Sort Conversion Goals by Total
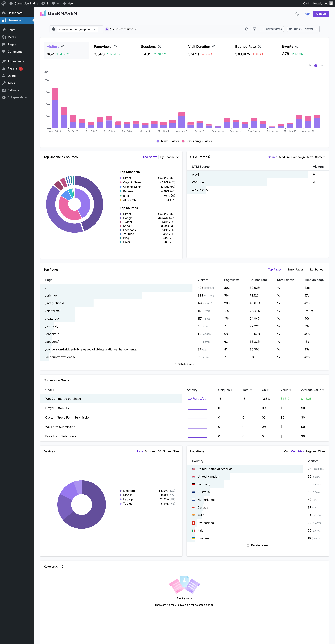335x644 pixels. point(247,390)
